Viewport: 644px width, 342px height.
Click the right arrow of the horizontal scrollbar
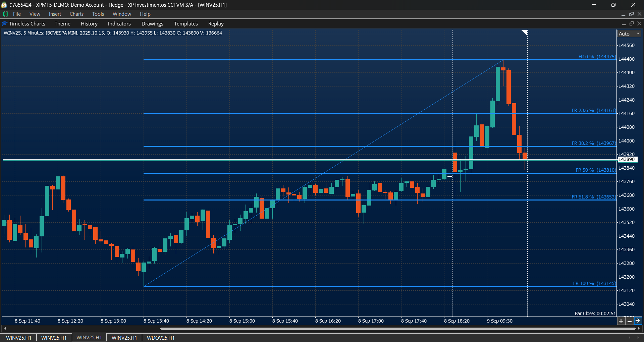click(639, 329)
